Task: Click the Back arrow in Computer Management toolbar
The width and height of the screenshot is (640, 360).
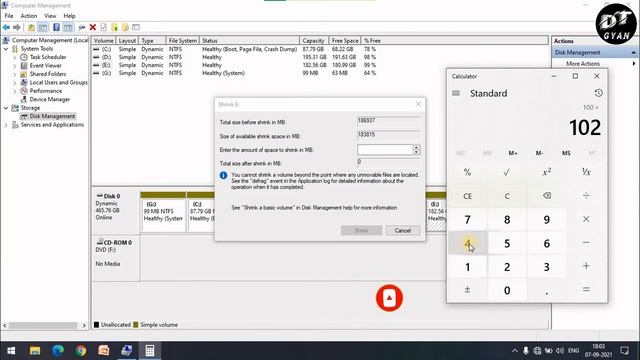Action: (x=6, y=27)
